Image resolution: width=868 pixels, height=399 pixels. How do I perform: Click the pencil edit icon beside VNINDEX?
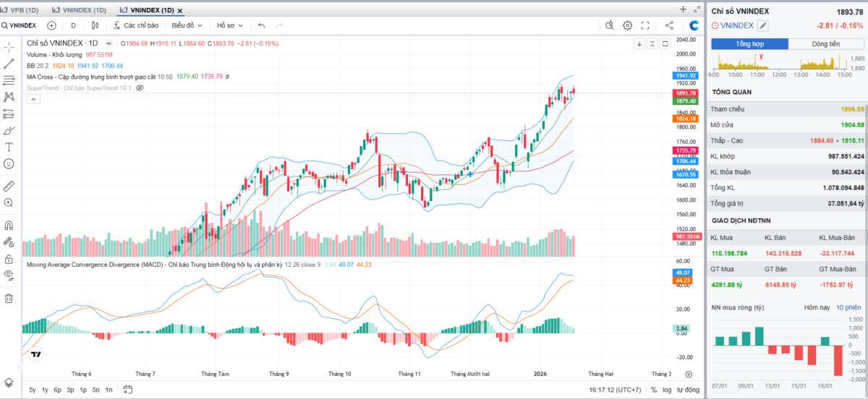point(762,26)
